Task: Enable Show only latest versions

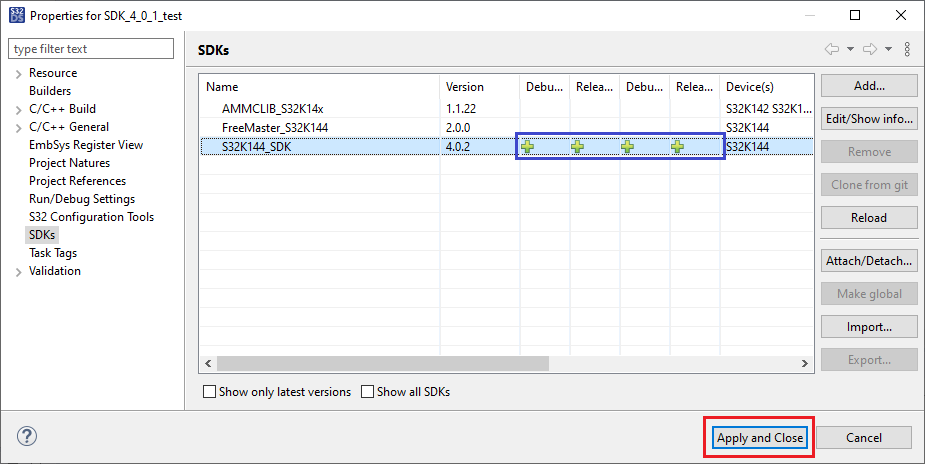Action: point(209,391)
